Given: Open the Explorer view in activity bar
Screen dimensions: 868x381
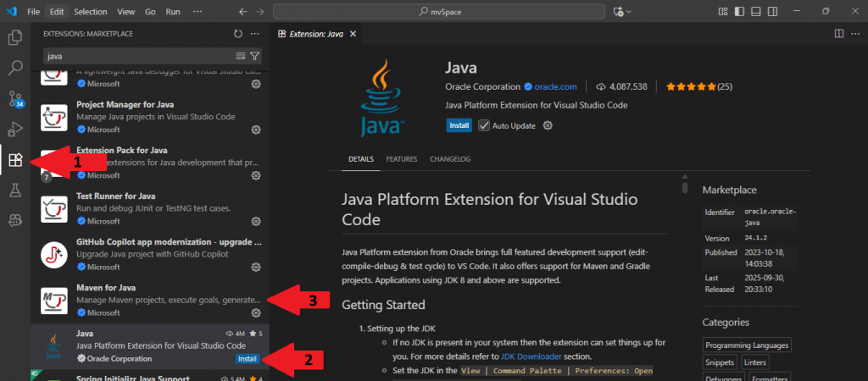Looking at the screenshot, I should coord(14,37).
